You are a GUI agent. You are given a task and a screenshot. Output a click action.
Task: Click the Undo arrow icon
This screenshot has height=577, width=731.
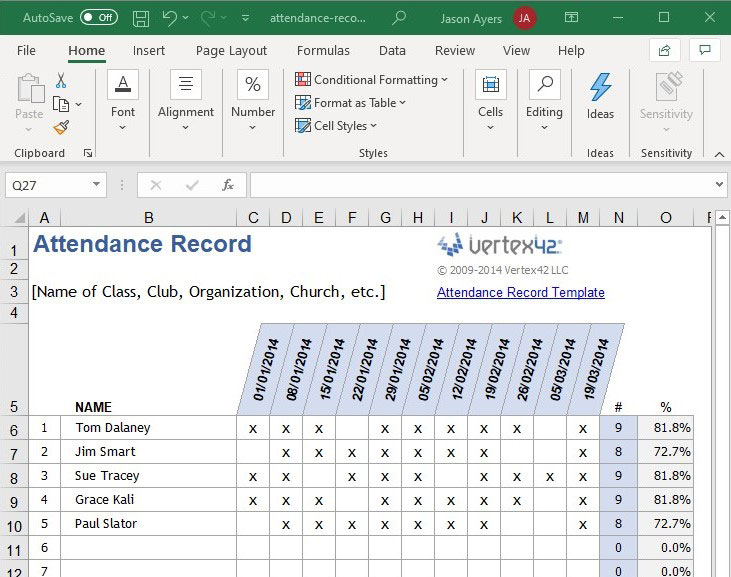[x=170, y=18]
